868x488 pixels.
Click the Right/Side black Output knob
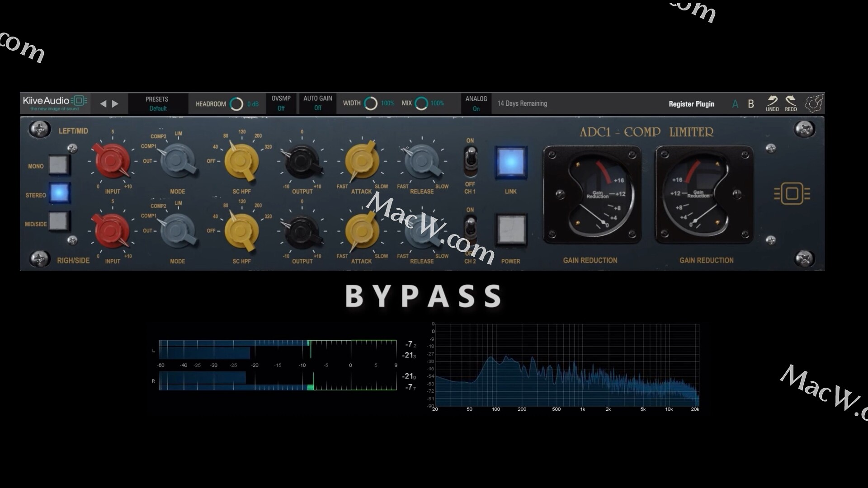[x=302, y=231]
